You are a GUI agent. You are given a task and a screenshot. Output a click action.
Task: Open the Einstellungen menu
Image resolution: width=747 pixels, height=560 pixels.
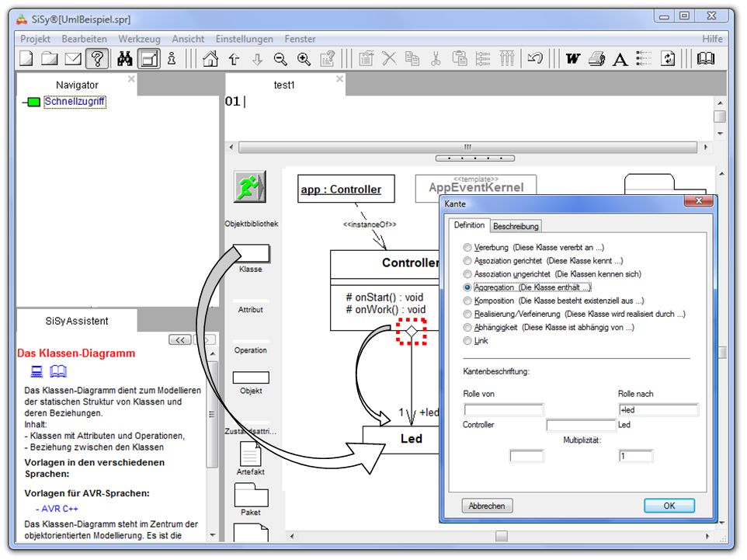245,39
